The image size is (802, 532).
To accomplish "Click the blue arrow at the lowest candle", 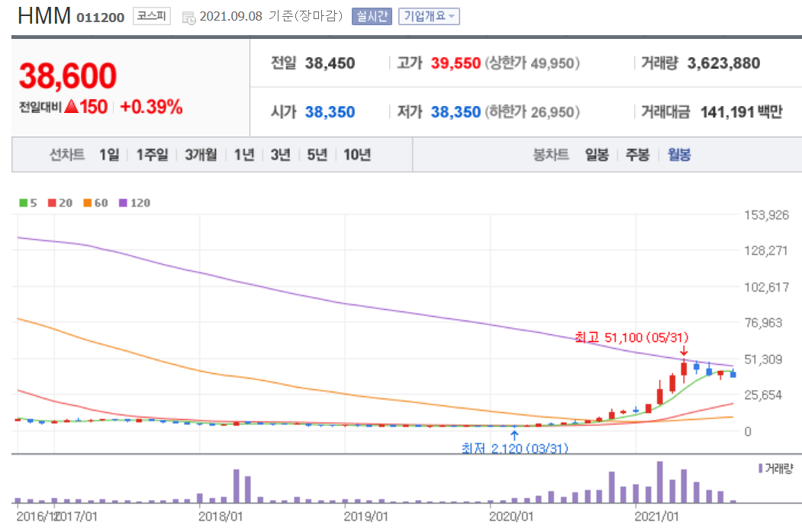I will (x=514, y=435).
